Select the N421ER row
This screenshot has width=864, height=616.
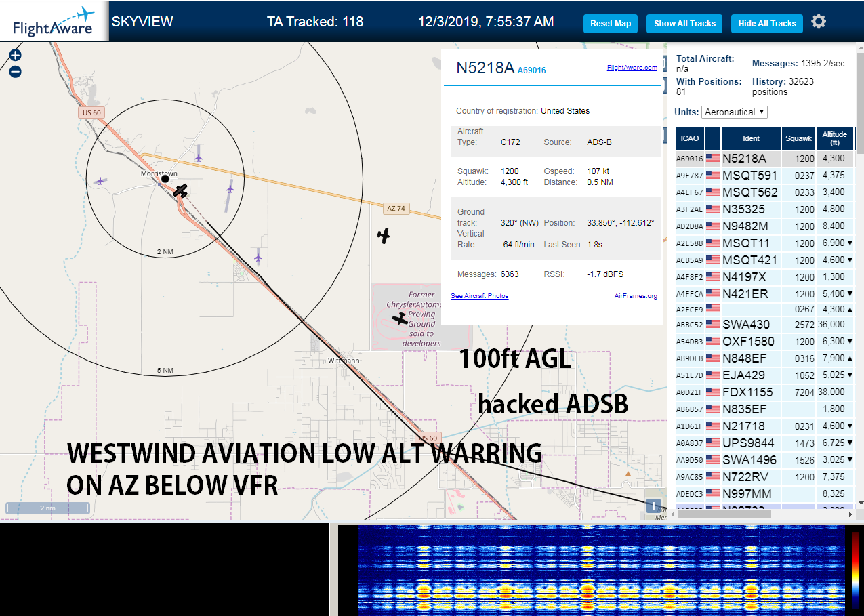(x=764, y=294)
